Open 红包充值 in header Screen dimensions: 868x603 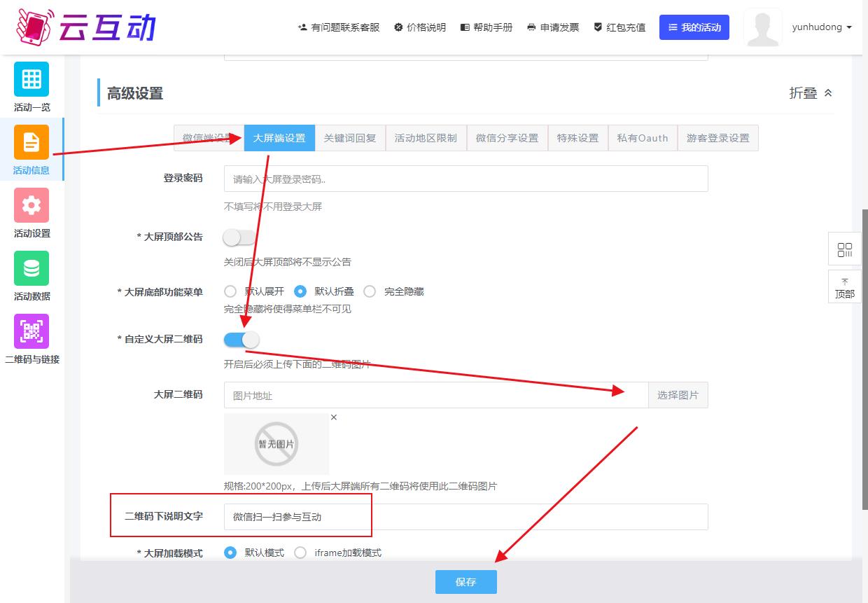pyautogui.click(x=619, y=27)
